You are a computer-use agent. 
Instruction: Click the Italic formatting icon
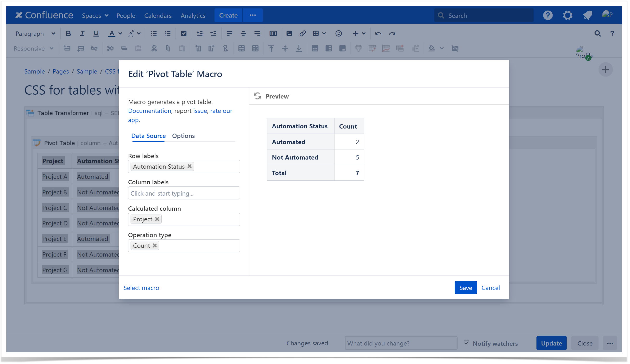click(82, 33)
